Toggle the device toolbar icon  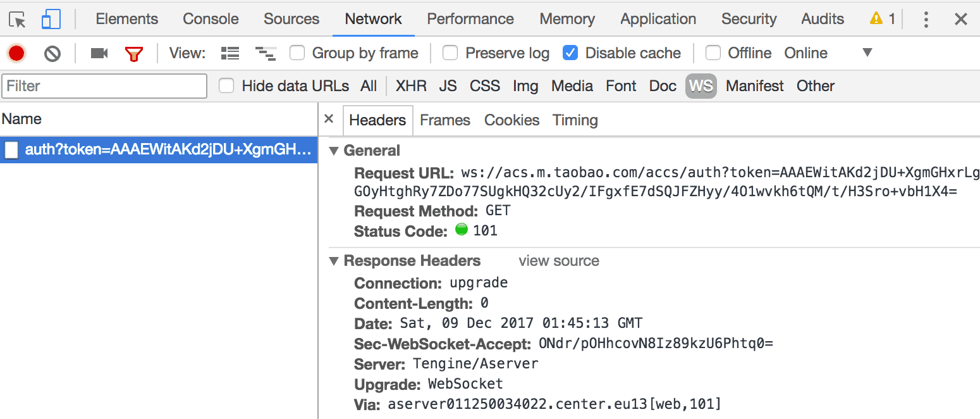click(51, 20)
